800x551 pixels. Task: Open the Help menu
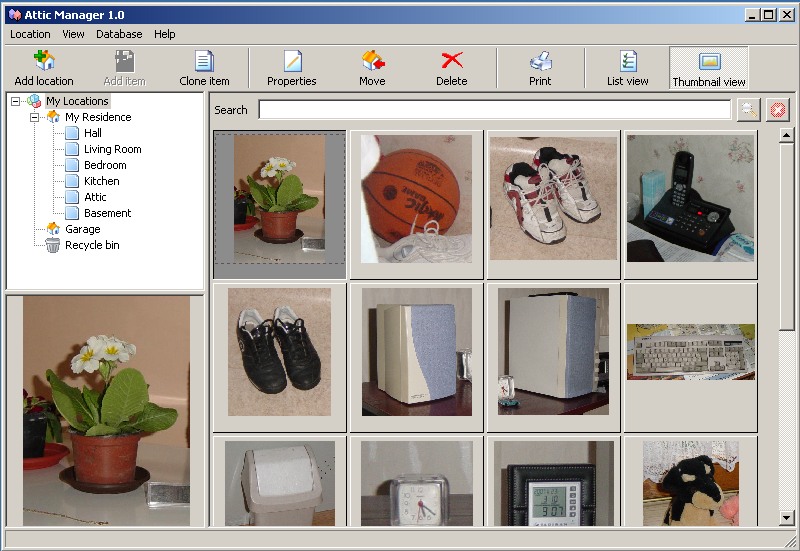[165, 34]
